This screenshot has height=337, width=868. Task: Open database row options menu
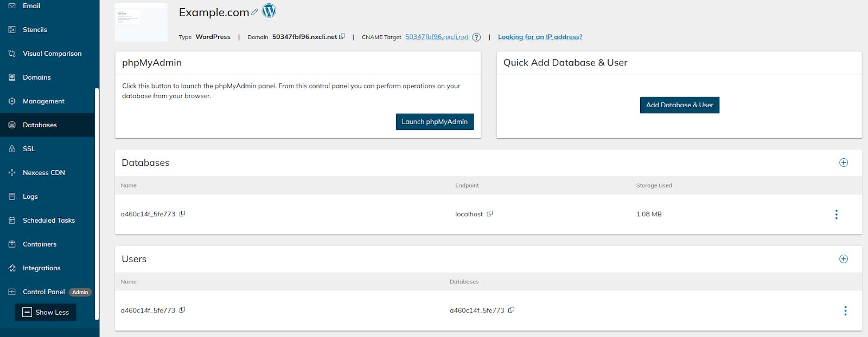837,215
